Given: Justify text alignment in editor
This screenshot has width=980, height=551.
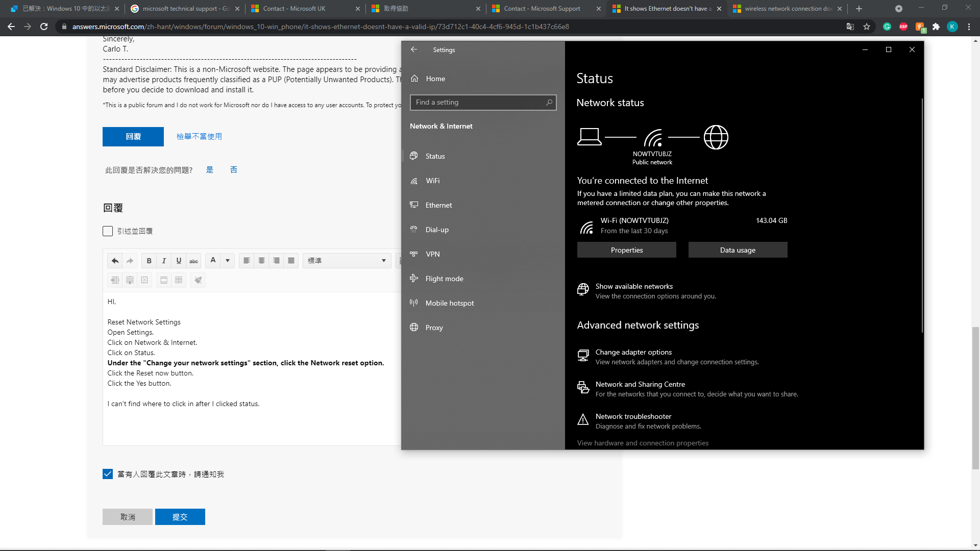Looking at the screenshot, I should pos(291,261).
